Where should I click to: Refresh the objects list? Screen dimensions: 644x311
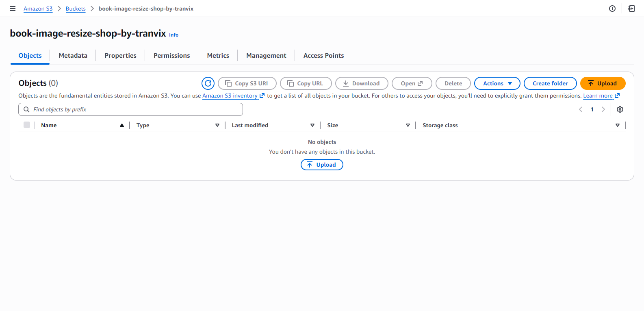click(208, 83)
